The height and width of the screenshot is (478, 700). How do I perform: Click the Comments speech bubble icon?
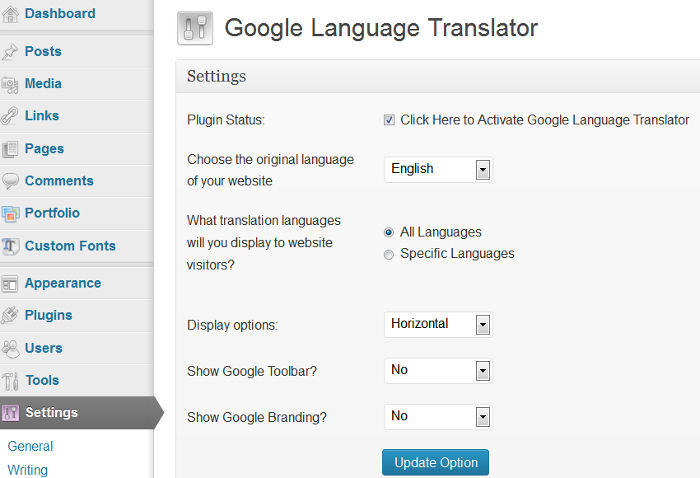pyautogui.click(x=10, y=181)
